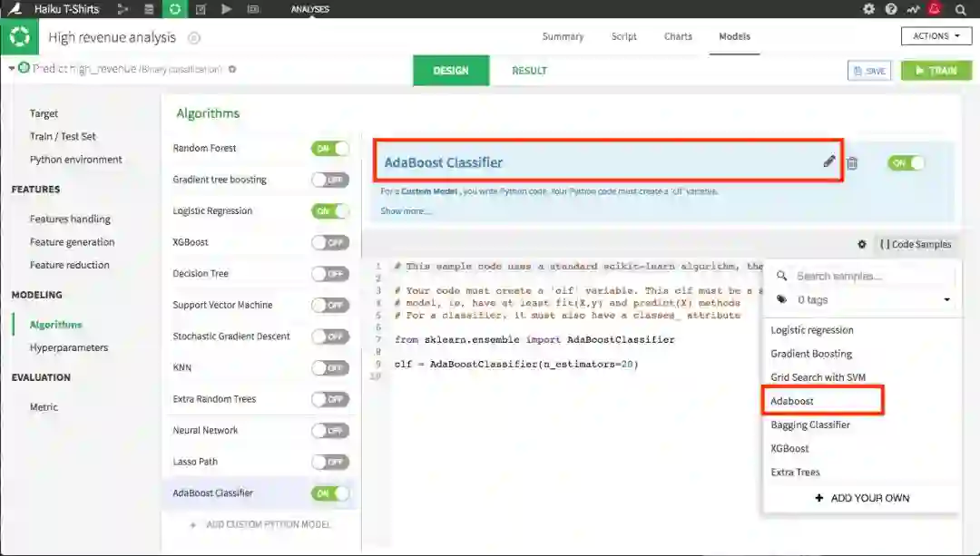
Task: Enable Gradient tree boosting switch
Action: tap(330, 180)
